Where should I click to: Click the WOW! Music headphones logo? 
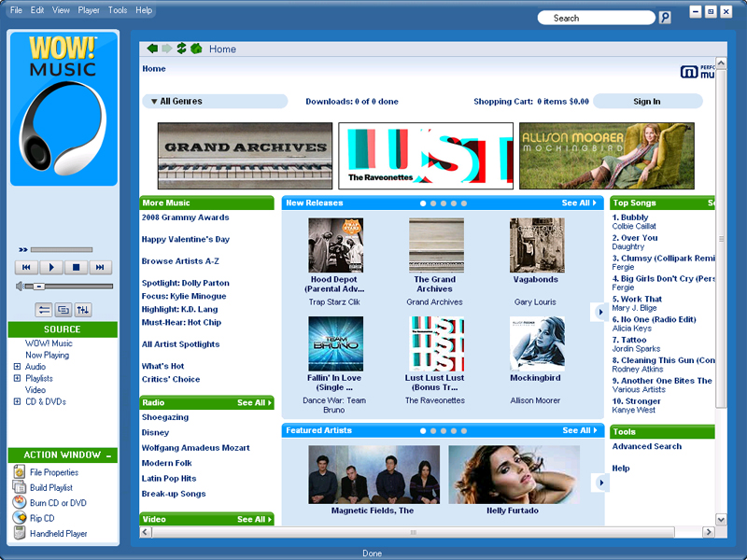click(x=63, y=108)
